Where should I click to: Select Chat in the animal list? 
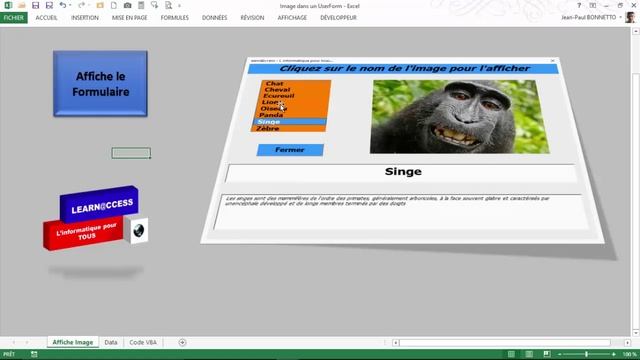click(274, 83)
